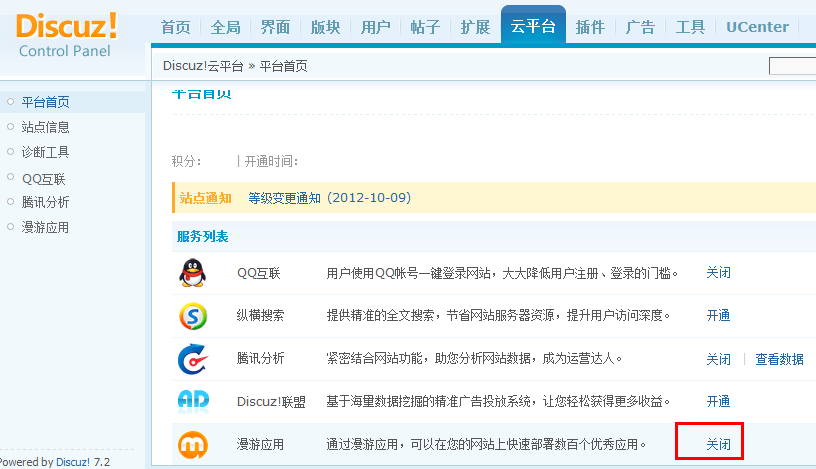
Task: Click the Discuz! link in the footer
Action: click(x=72, y=462)
